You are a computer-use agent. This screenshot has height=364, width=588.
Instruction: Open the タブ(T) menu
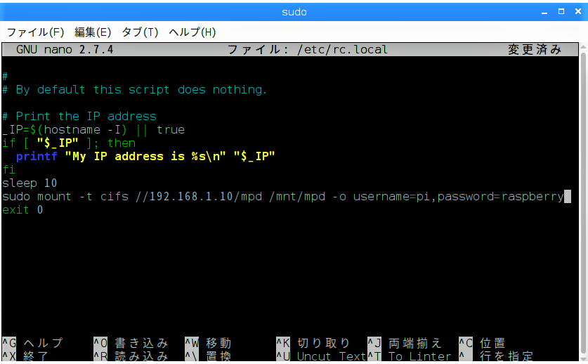pyautogui.click(x=140, y=32)
